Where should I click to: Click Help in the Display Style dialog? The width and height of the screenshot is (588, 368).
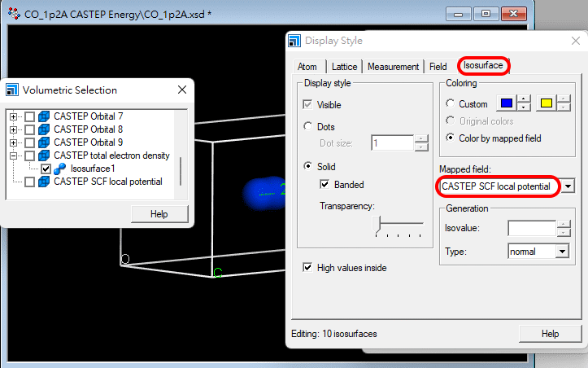click(x=550, y=334)
